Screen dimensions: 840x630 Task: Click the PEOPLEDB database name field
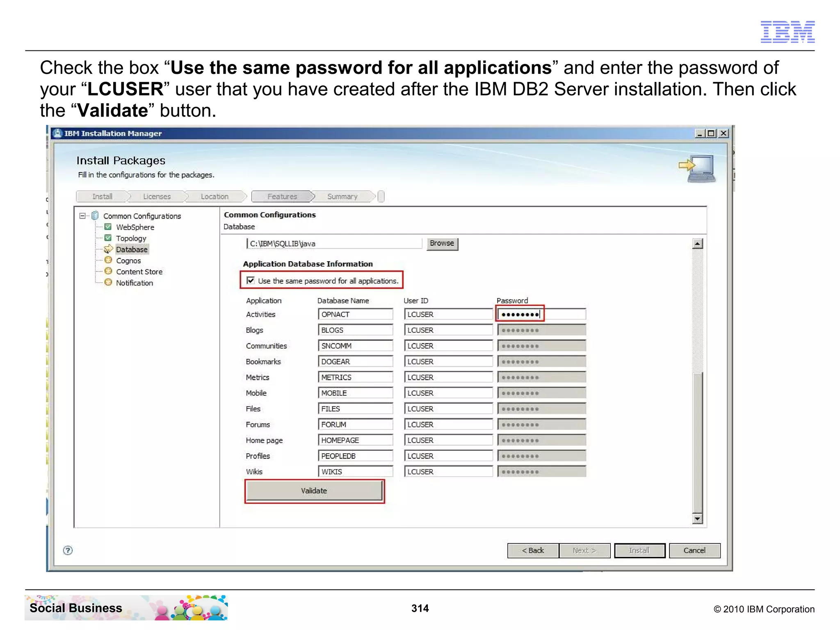click(x=356, y=456)
